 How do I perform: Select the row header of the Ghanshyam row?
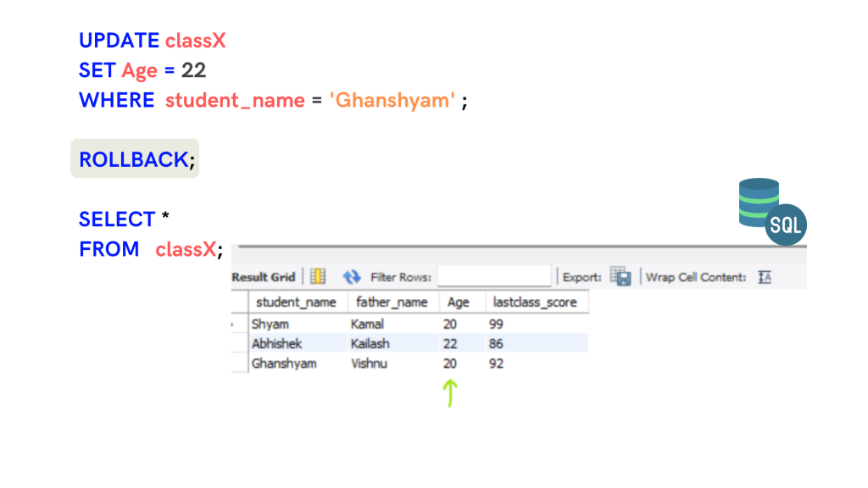[240, 363]
